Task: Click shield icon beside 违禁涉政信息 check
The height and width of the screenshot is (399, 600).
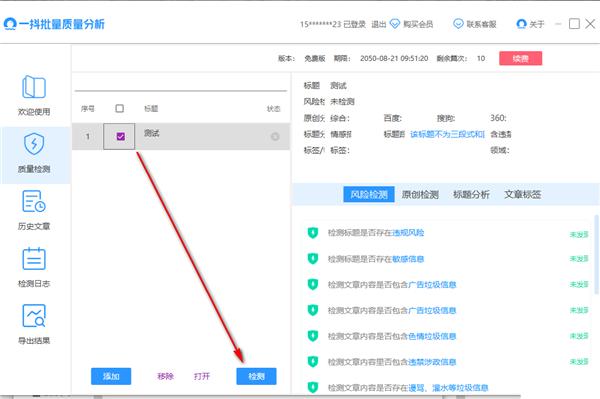Action: 313,362
